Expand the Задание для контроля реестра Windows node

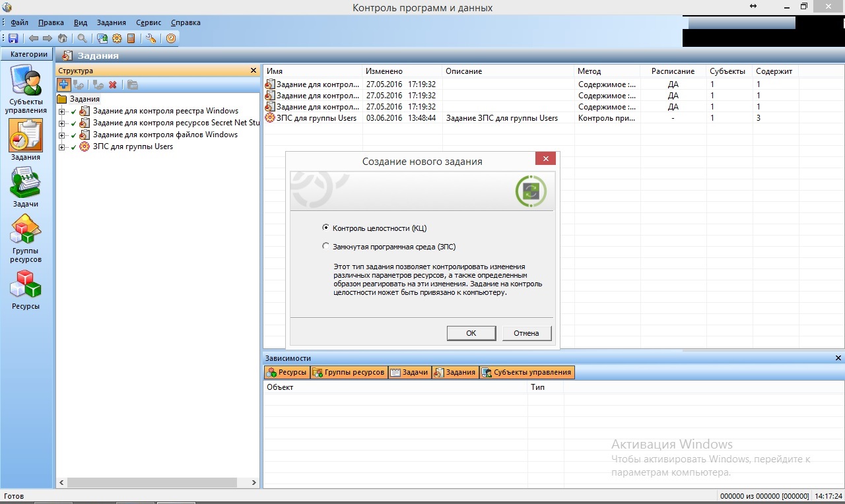point(62,111)
